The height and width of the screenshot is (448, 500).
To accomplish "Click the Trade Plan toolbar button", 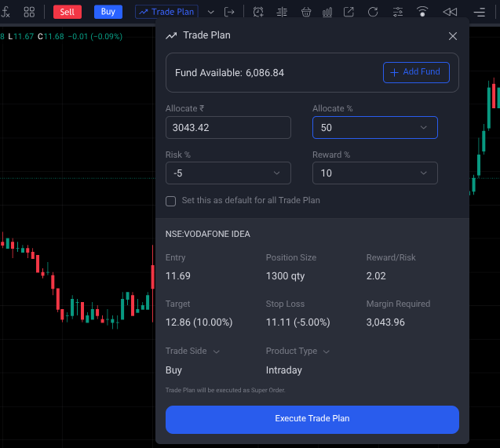I will coord(166,12).
